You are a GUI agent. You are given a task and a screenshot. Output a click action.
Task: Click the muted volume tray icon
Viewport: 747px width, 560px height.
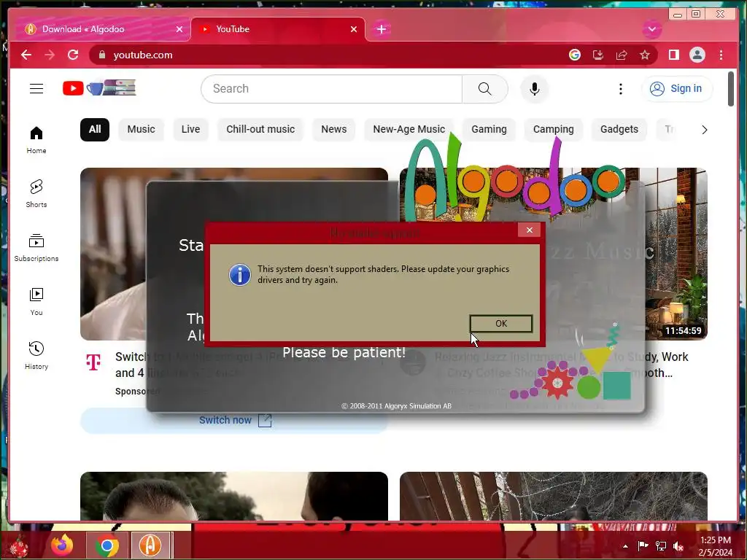[x=678, y=546]
